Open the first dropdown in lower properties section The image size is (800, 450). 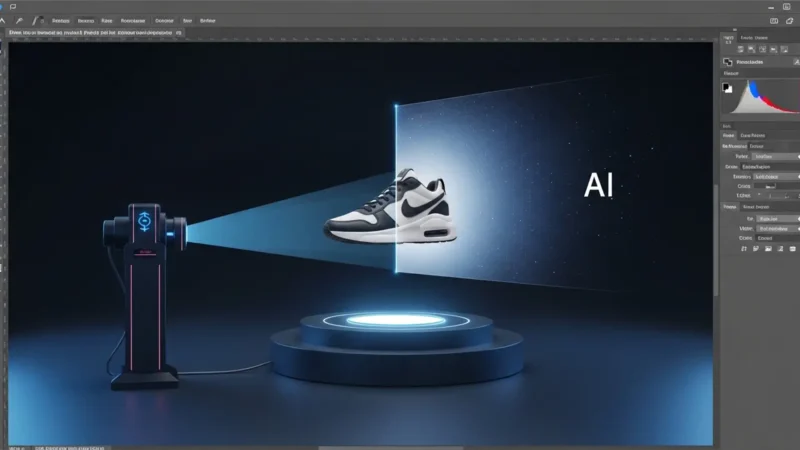click(x=778, y=219)
